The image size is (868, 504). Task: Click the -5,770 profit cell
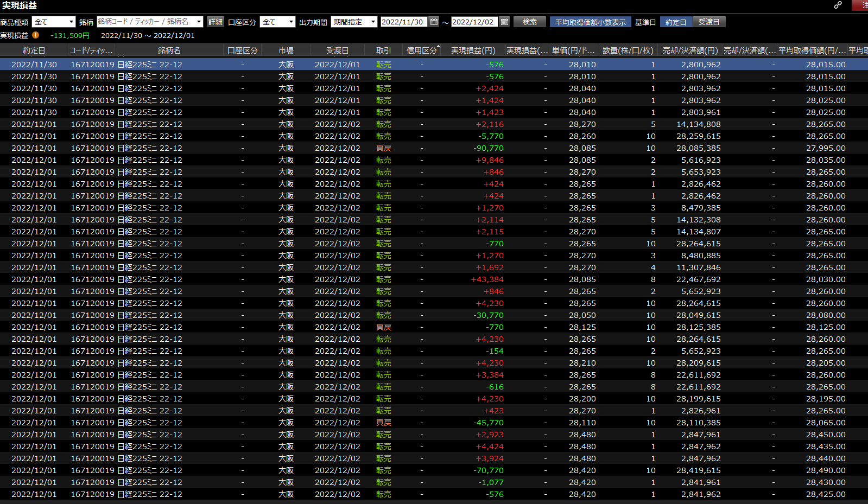tap(491, 136)
